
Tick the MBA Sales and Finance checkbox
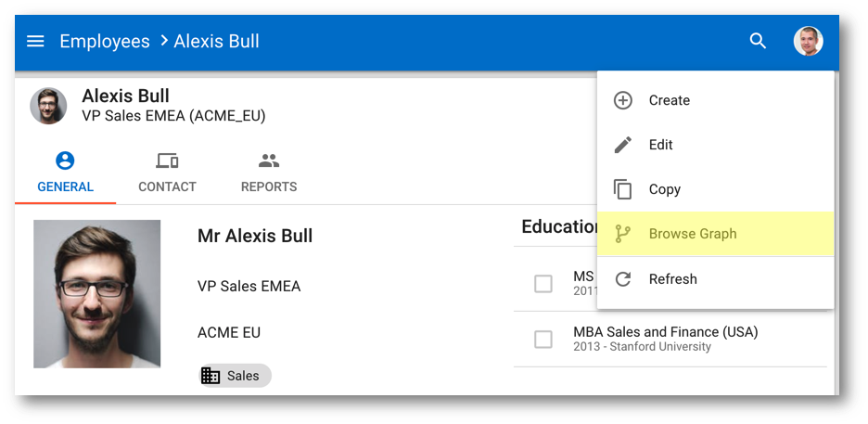click(543, 340)
